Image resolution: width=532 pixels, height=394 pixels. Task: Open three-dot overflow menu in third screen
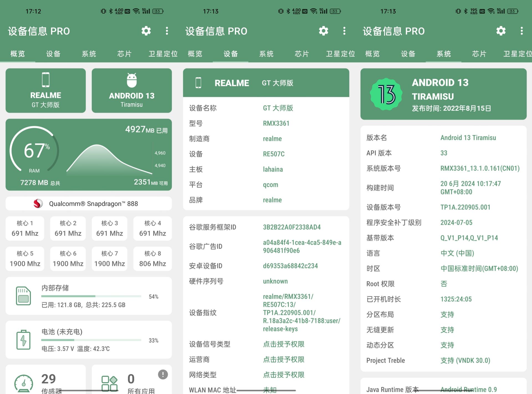point(521,31)
